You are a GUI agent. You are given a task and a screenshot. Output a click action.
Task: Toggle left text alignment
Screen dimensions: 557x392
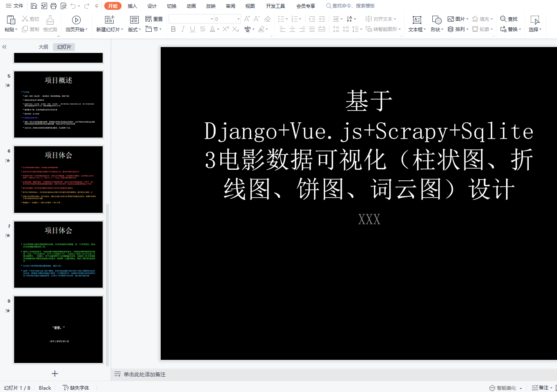coord(283,29)
